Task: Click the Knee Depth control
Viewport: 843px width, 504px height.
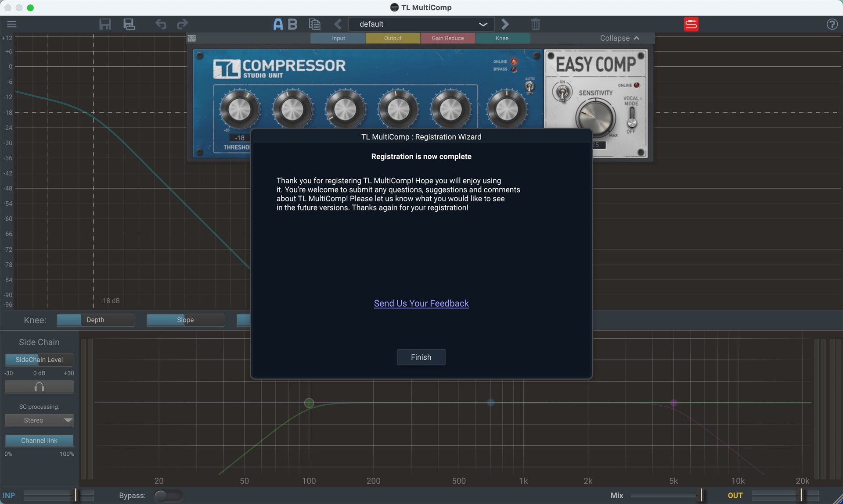Action: (95, 320)
